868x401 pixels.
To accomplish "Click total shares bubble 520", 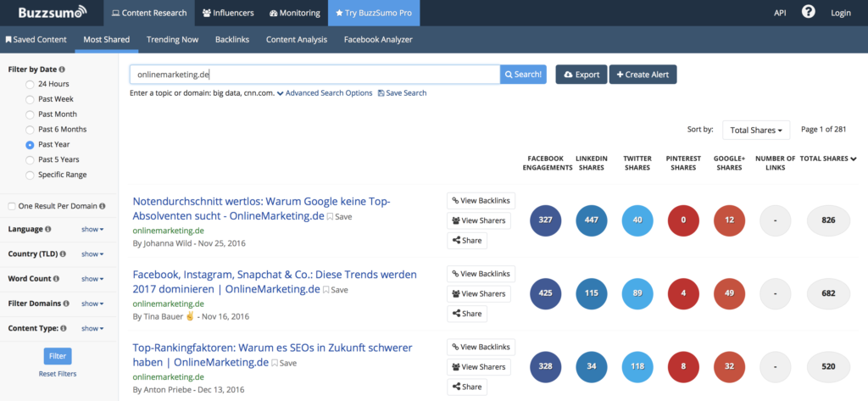I will (828, 366).
